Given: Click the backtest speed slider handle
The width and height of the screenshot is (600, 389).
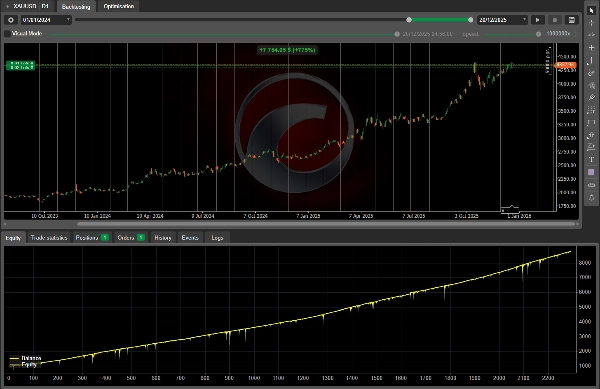Looking at the screenshot, I should (x=538, y=34).
